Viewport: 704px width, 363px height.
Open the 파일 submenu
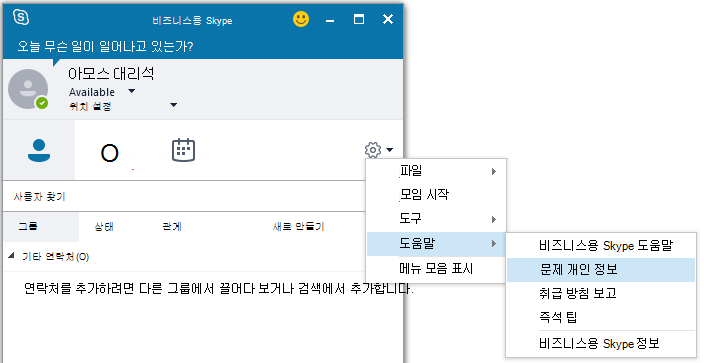pyautogui.click(x=436, y=171)
